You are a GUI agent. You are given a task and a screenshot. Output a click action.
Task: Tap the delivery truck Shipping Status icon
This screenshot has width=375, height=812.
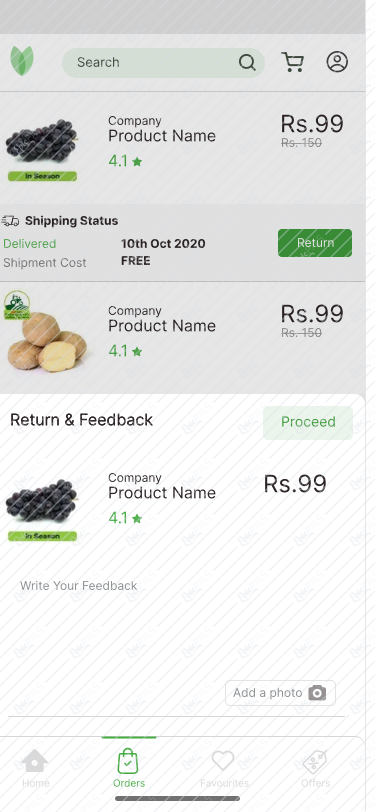click(10, 221)
